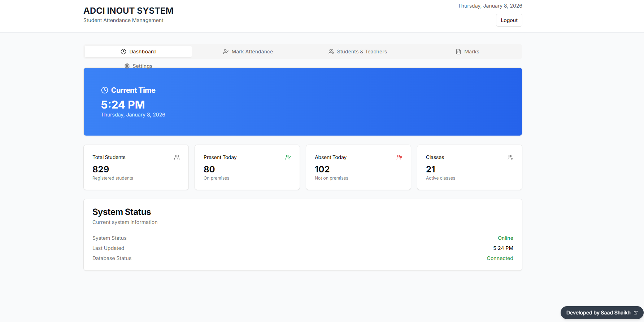
Task: Click the red user-x icon in Absent Today
Action: tap(399, 157)
